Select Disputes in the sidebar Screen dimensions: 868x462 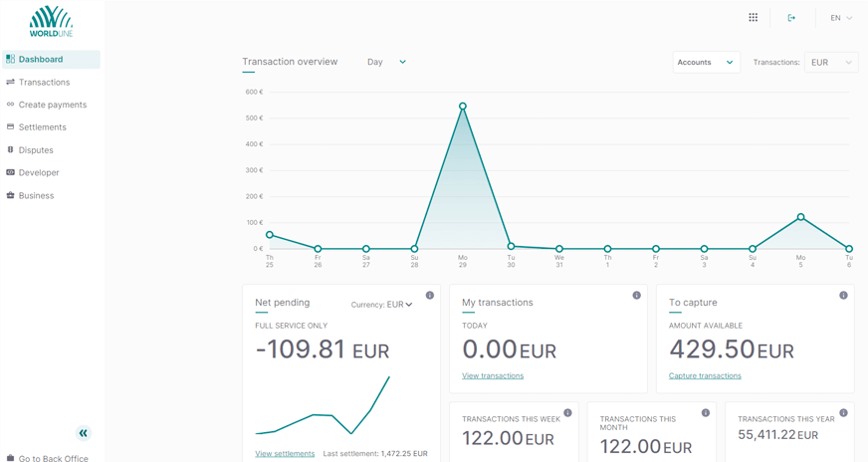click(36, 150)
